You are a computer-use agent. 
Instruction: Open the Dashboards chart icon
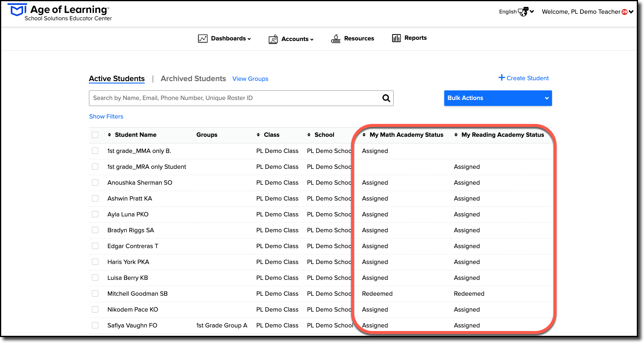(203, 39)
